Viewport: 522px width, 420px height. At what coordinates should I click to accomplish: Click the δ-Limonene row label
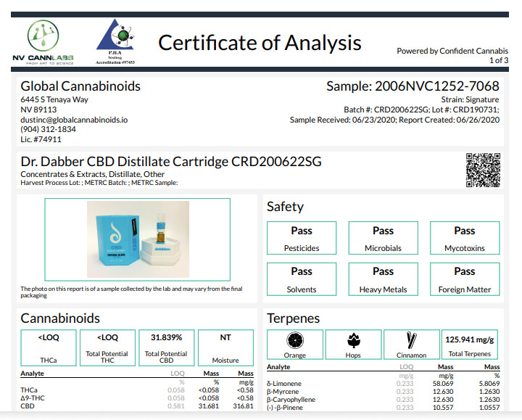tap(284, 384)
